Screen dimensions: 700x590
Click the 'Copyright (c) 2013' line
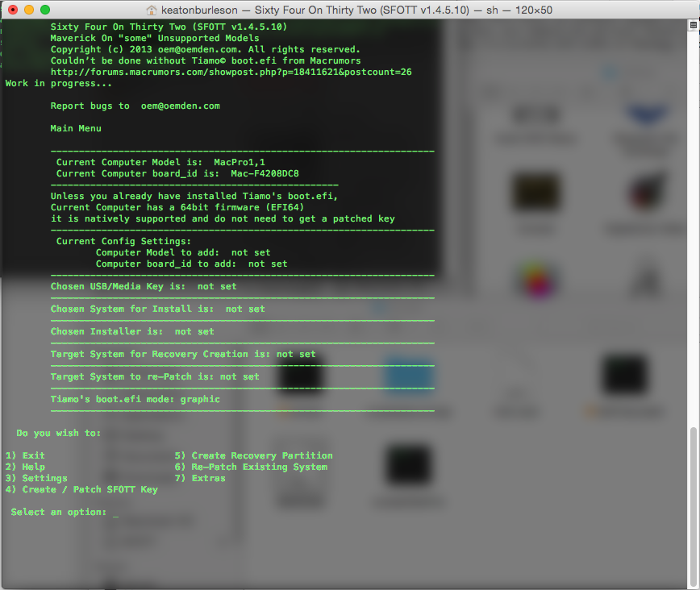(x=206, y=49)
